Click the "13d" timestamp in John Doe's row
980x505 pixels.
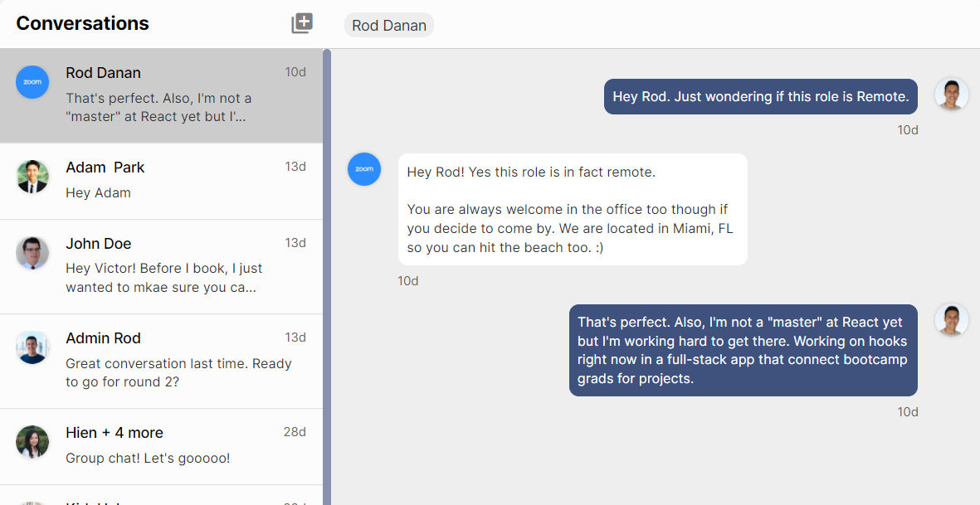[x=295, y=243]
